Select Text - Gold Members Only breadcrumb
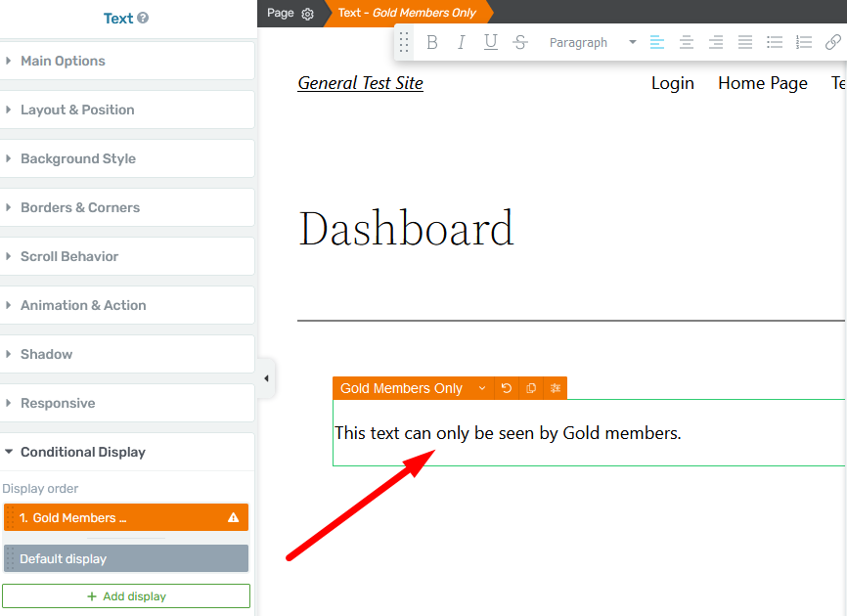Image resolution: width=847 pixels, height=616 pixels. click(x=407, y=13)
